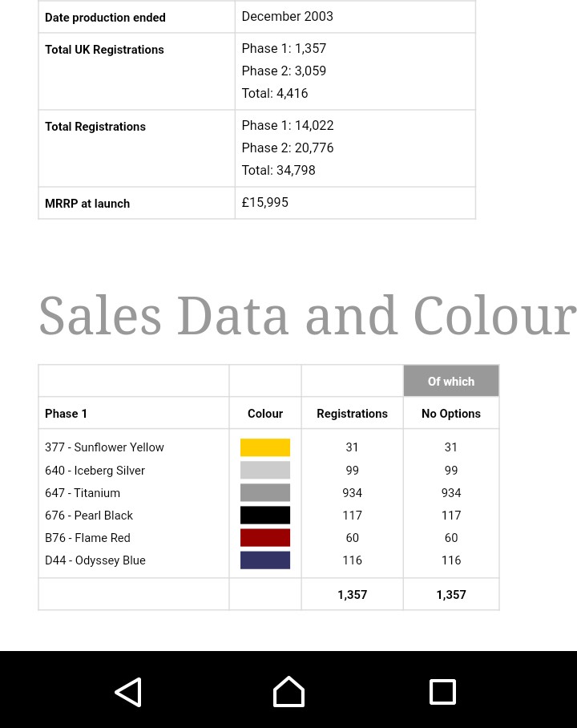Click the 'Sales Data and Colour' heading
577x728 pixels.
[307, 316]
